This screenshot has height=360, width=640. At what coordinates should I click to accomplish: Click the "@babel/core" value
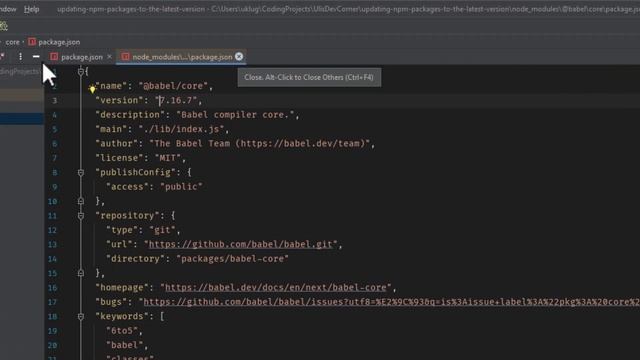[x=173, y=86]
